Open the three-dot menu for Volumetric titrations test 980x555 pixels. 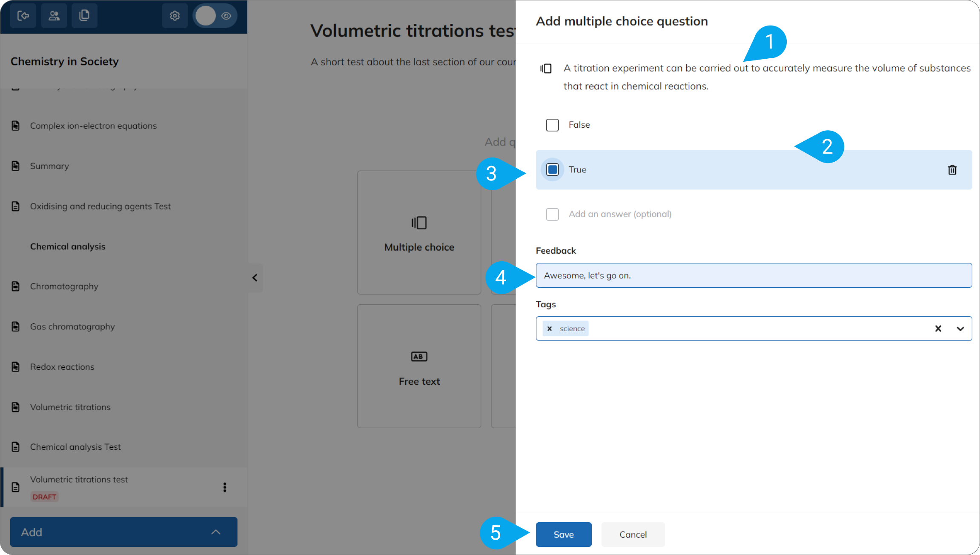point(225,487)
